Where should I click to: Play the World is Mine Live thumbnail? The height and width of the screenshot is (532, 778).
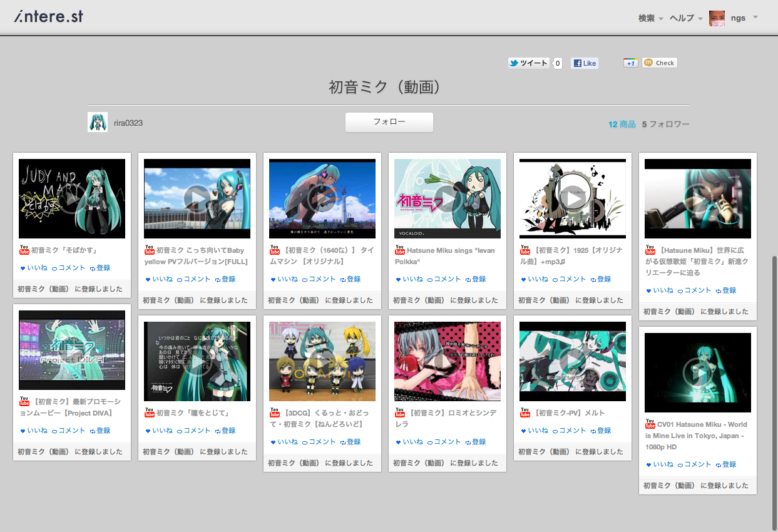click(698, 372)
